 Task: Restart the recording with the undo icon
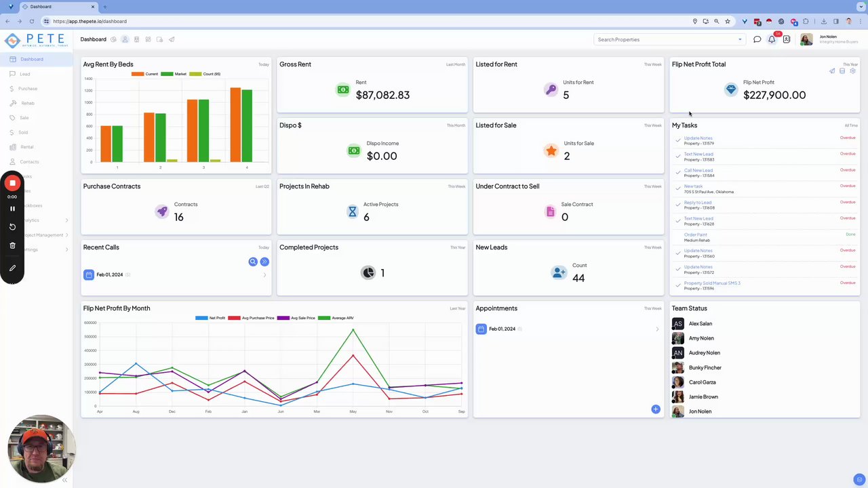[x=12, y=227]
